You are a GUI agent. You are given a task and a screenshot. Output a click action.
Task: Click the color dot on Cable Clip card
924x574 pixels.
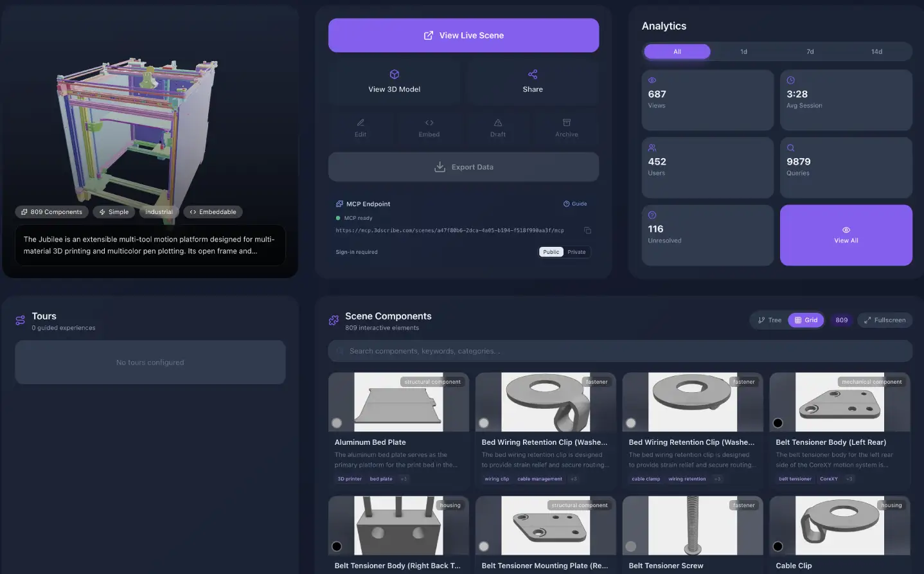tap(778, 546)
